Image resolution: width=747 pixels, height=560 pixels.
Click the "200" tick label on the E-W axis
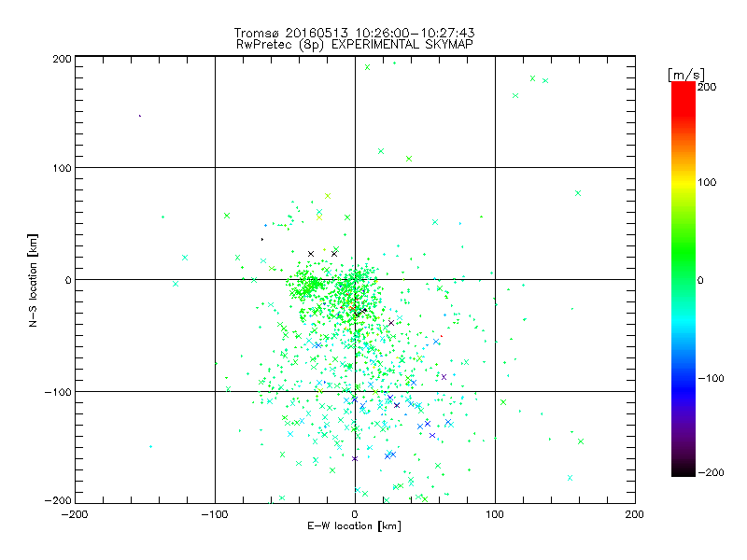coord(635,514)
